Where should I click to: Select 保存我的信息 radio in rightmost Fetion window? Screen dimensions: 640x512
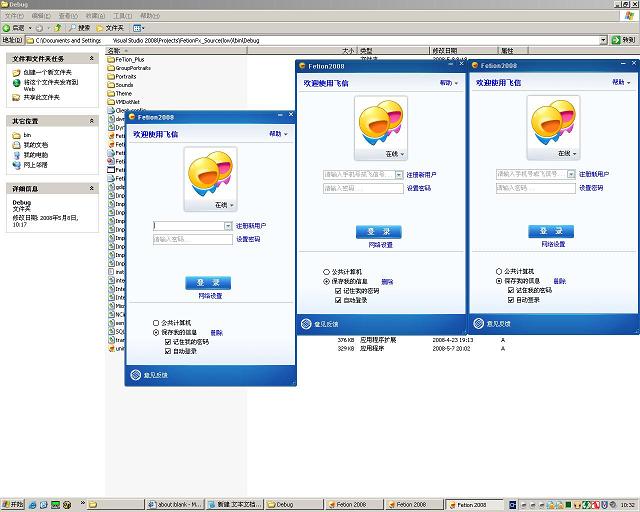point(499,281)
